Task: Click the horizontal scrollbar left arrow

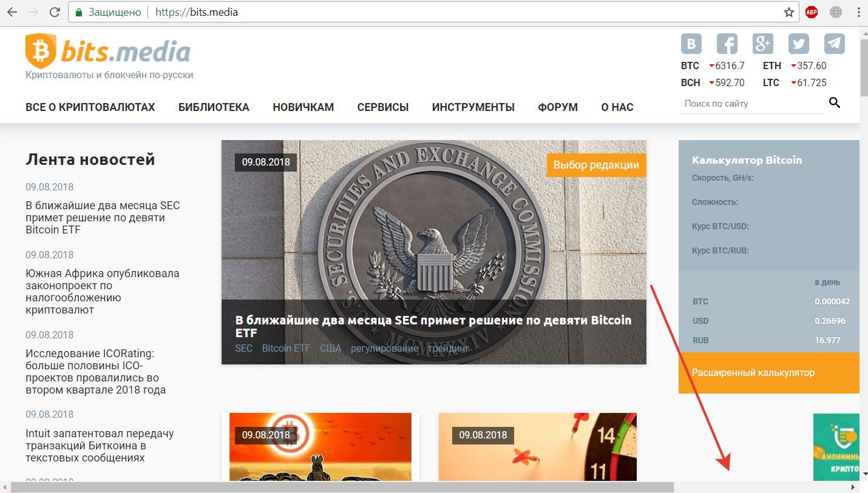Action: [5, 487]
